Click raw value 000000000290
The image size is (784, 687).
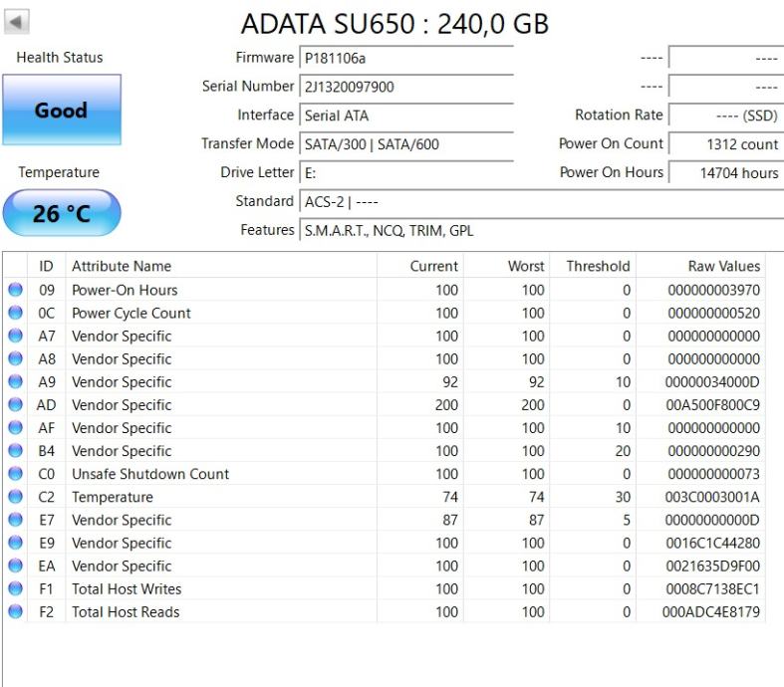click(713, 451)
